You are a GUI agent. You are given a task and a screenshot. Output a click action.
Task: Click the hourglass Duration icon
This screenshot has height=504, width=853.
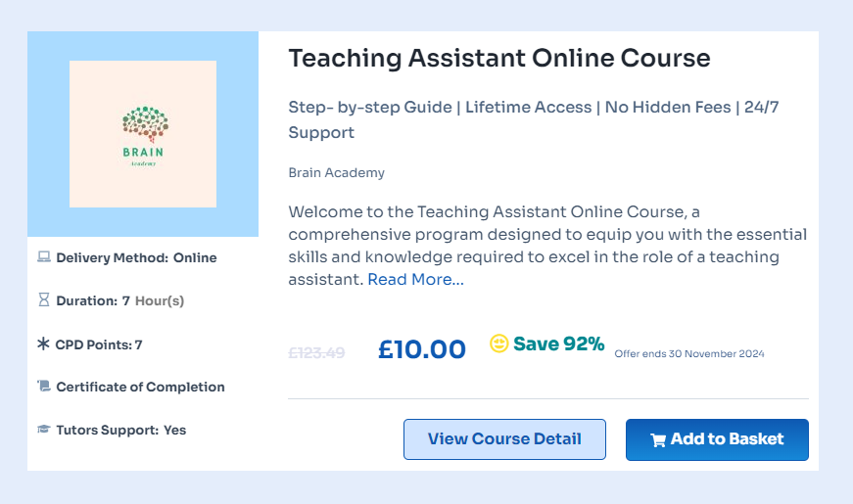pos(43,300)
